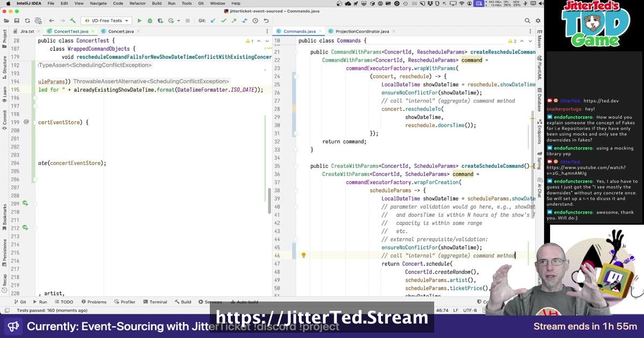
Task: Open the https://ted.dev chat link
Action: (x=601, y=101)
